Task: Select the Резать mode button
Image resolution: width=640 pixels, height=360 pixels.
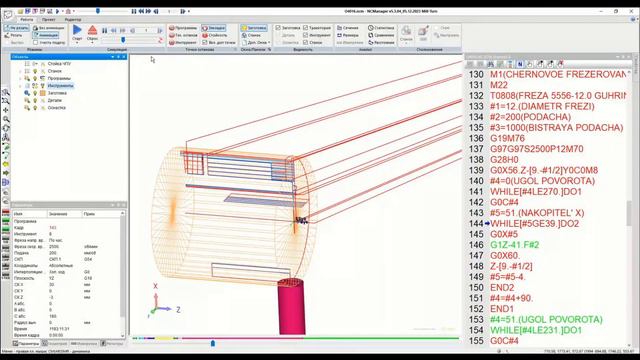Action: [14, 35]
